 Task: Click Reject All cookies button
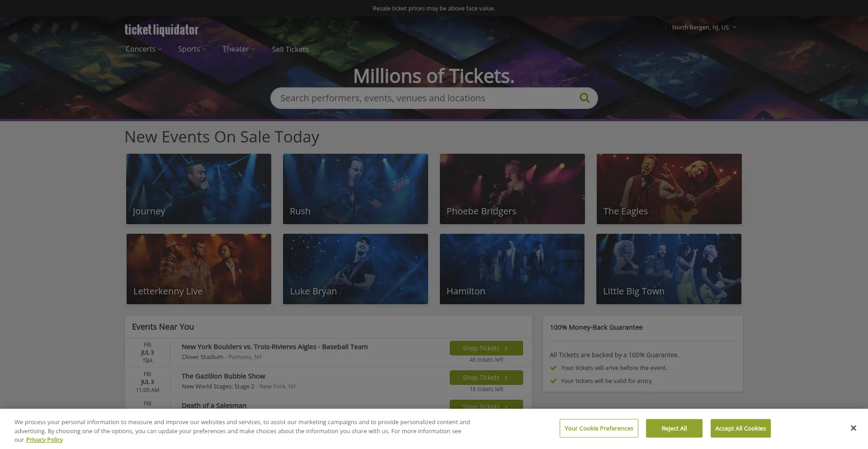click(674, 428)
